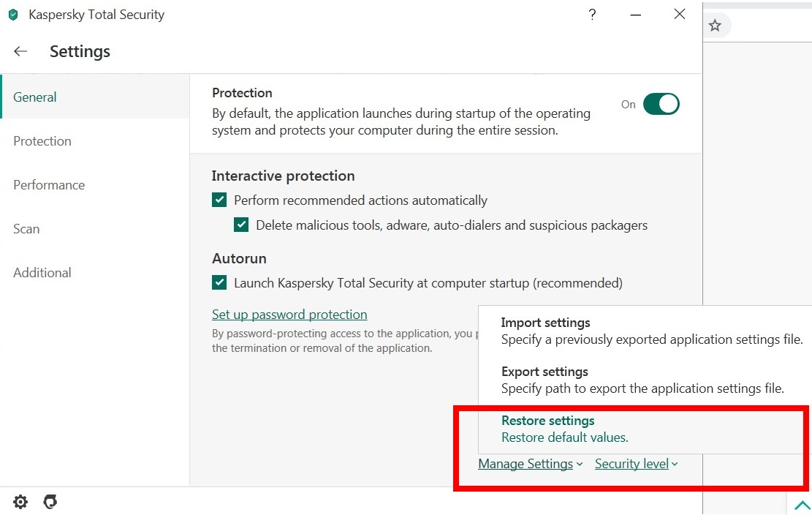Turn off the Protection toggle switch

(661, 104)
